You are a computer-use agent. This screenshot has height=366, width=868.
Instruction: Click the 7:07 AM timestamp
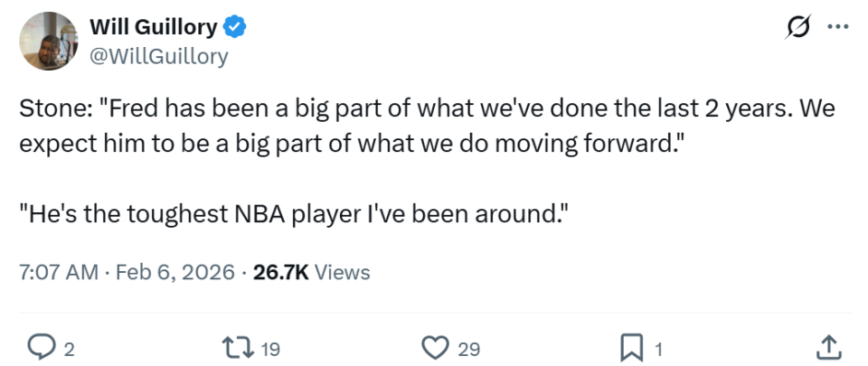(58, 272)
